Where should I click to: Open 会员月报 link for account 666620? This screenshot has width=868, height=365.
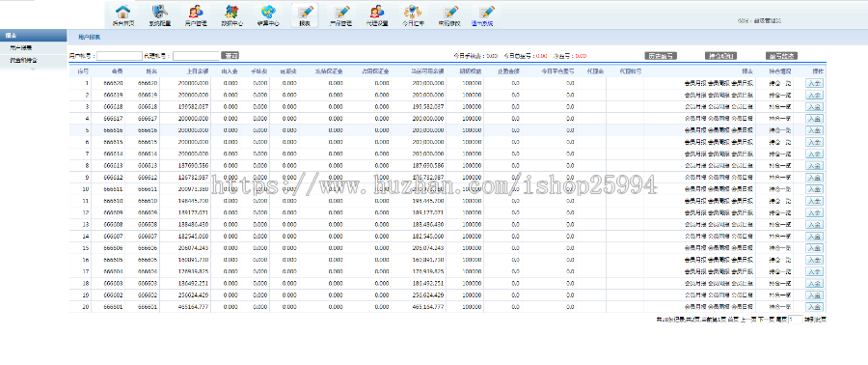[x=695, y=83]
